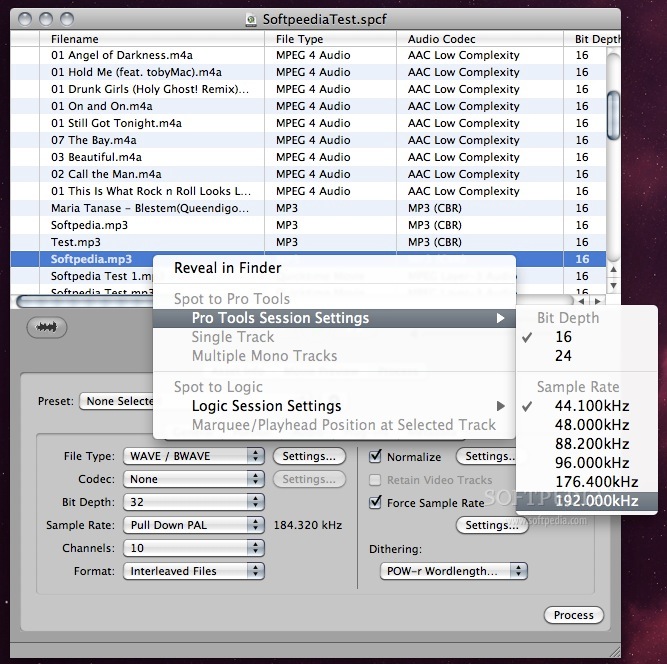Open the Sample Rate Pull Down PAL dropdown
667x664 pixels.
point(194,525)
